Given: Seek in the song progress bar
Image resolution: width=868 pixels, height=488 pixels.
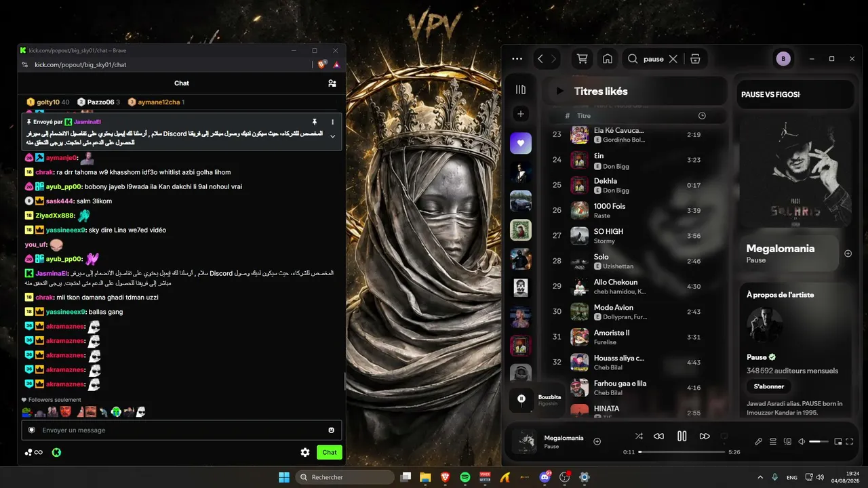Looking at the screenshot, I should coord(682,452).
